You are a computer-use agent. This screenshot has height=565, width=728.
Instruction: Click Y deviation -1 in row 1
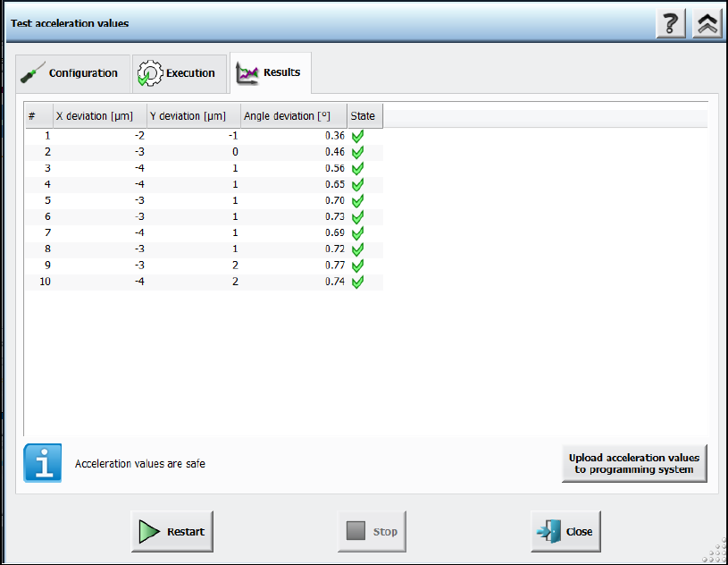click(233, 136)
